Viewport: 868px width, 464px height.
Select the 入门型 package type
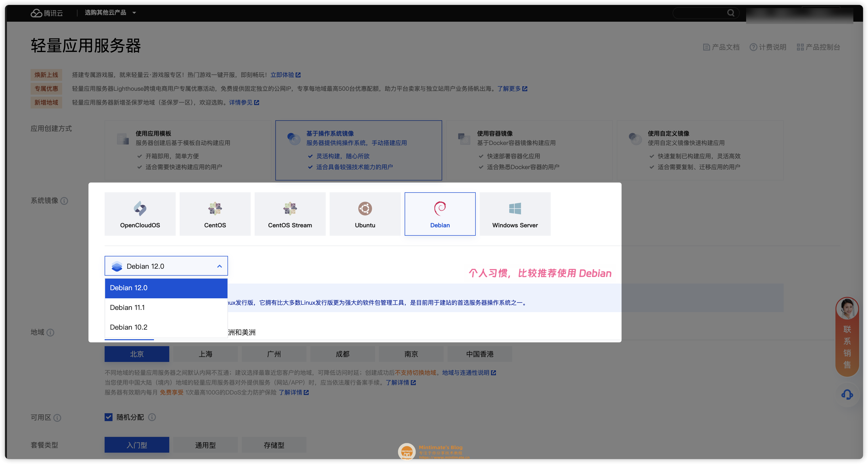(x=137, y=445)
